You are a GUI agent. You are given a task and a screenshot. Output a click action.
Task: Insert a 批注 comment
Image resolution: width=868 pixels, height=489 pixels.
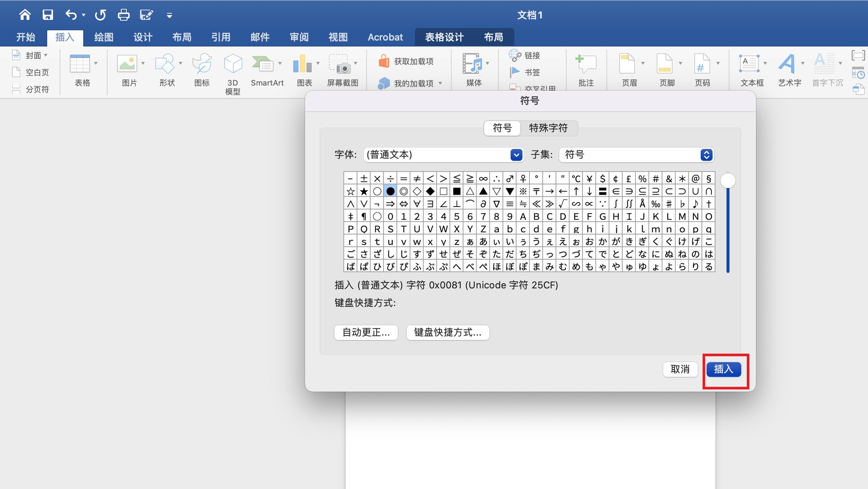tap(586, 69)
